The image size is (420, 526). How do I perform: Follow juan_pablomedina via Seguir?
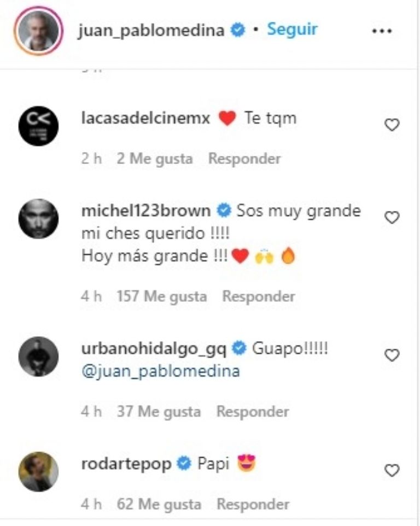[292, 30]
